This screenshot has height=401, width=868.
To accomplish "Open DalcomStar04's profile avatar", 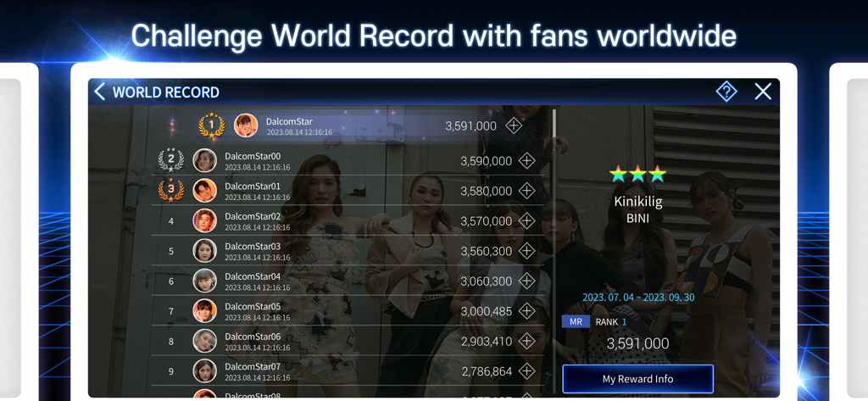I will coord(205,281).
